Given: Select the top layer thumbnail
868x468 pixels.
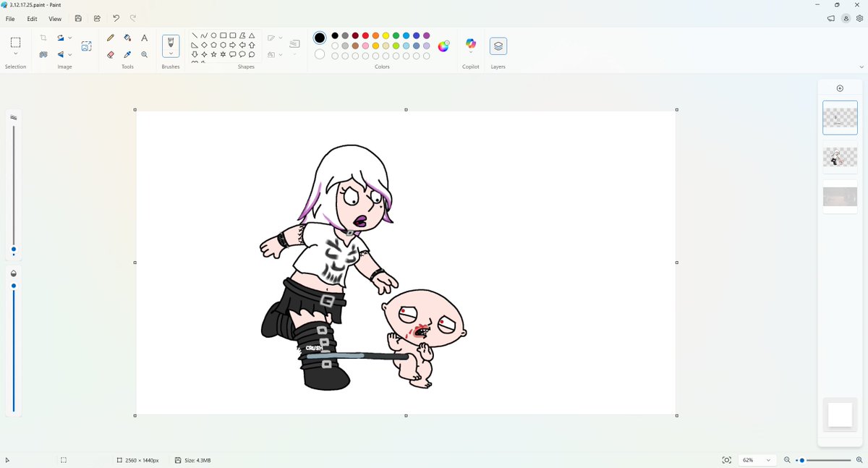Looking at the screenshot, I should 840,117.
